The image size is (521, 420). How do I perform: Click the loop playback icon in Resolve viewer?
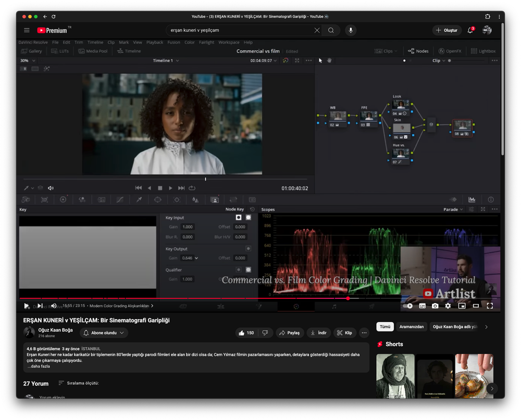(192, 188)
